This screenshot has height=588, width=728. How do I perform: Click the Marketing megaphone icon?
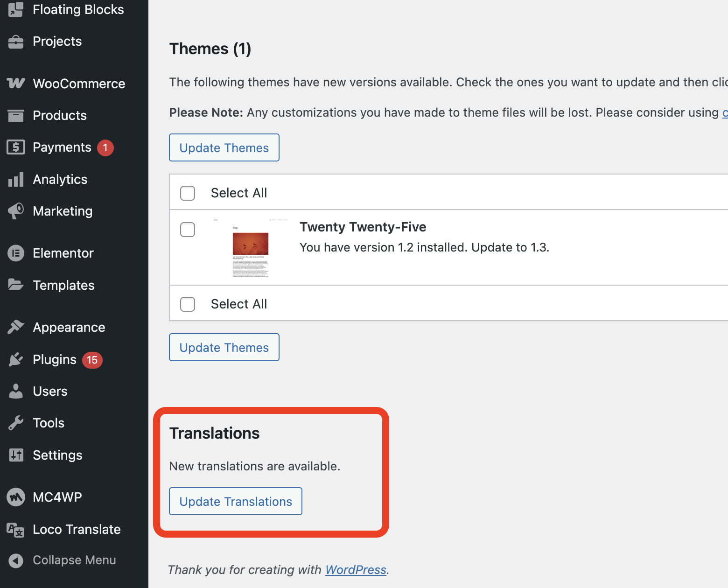click(x=16, y=211)
